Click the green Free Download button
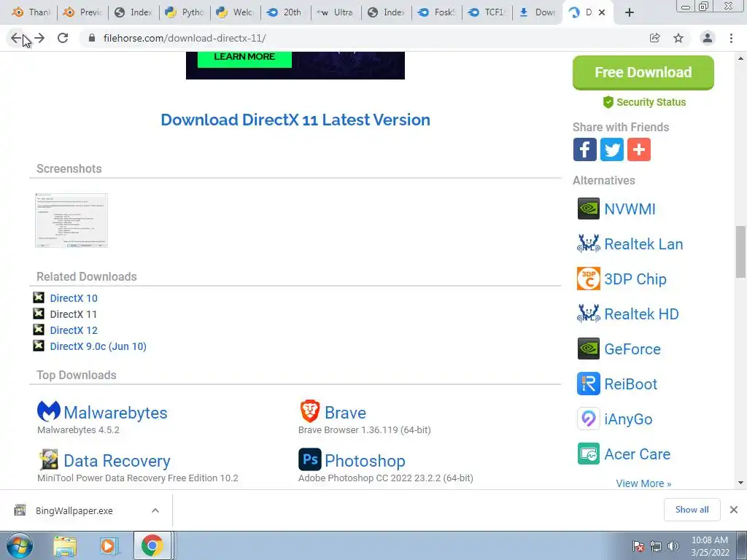 click(x=643, y=72)
